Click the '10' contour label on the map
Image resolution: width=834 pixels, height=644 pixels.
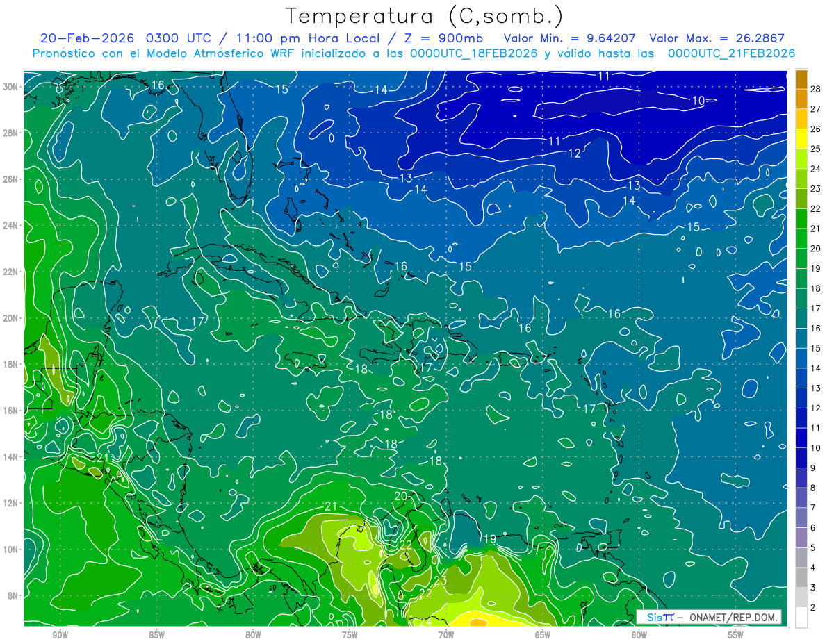click(x=698, y=101)
